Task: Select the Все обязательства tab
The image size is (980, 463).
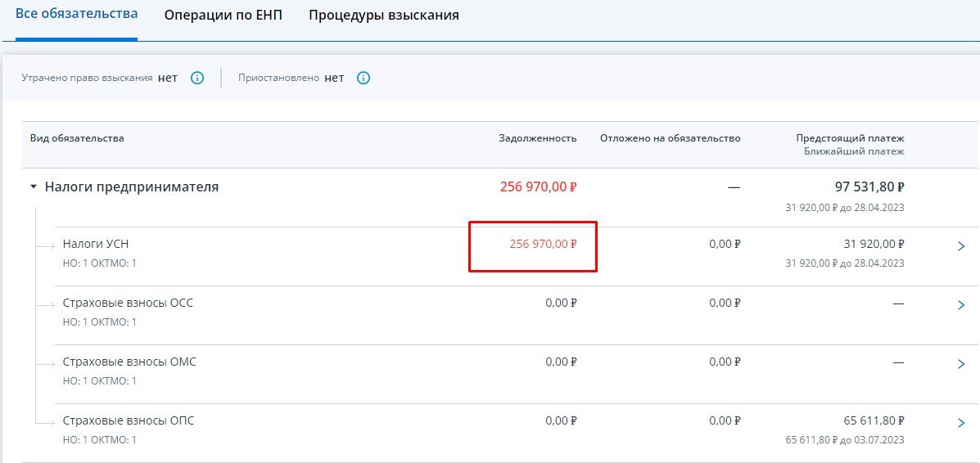Action: pyautogui.click(x=76, y=14)
